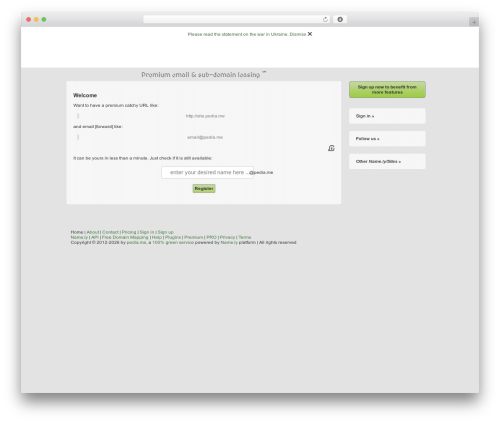Click the Welcome heading
500x423 pixels.
coord(85,95)
